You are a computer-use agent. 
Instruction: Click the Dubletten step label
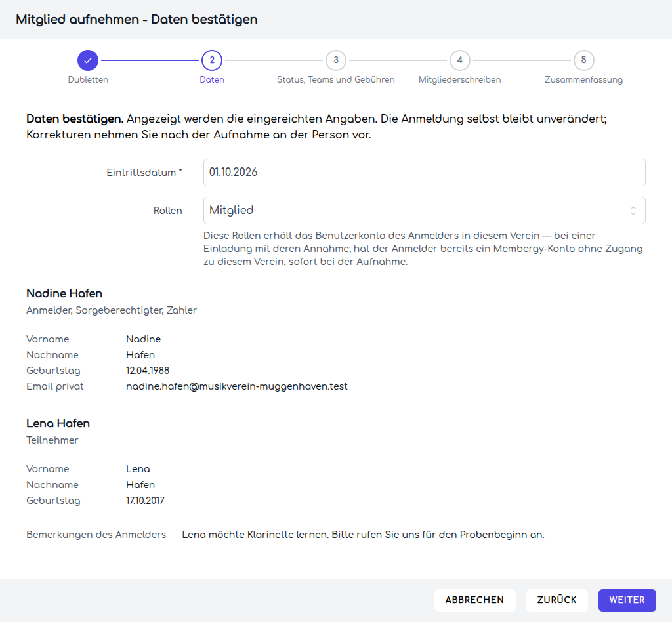(88, 79)
